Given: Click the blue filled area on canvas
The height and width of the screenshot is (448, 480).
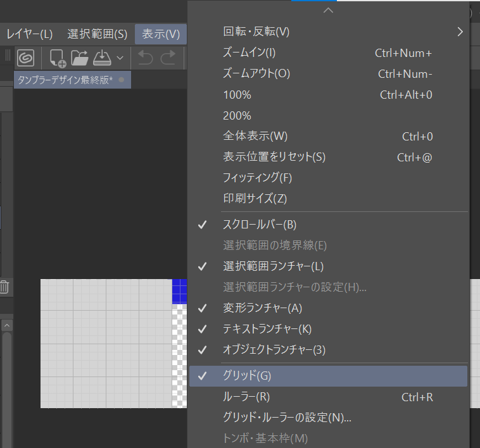Looking at the screenshot, I should (x=179, y=291).
